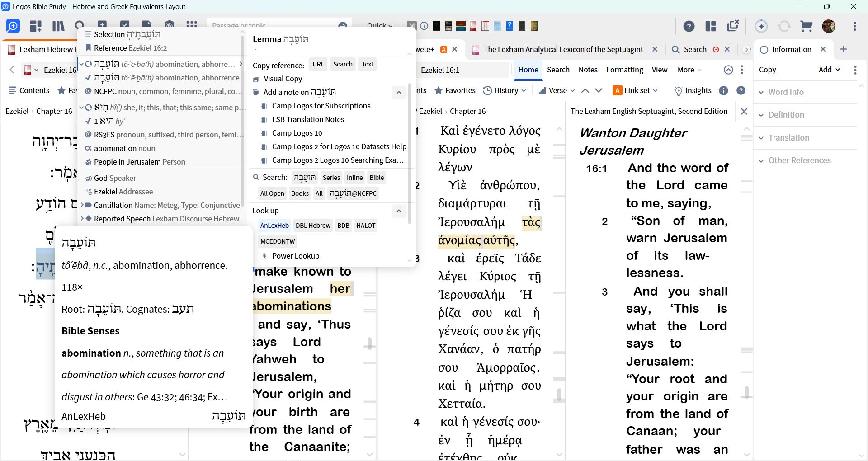
Task: Click the Sync refresh icon
Action: (x=784, y=26)
